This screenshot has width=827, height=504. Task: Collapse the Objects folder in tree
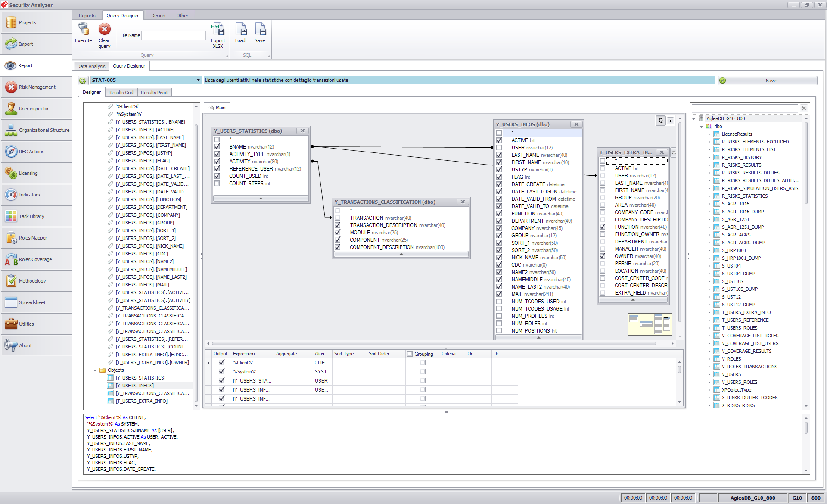click(95, 370)
